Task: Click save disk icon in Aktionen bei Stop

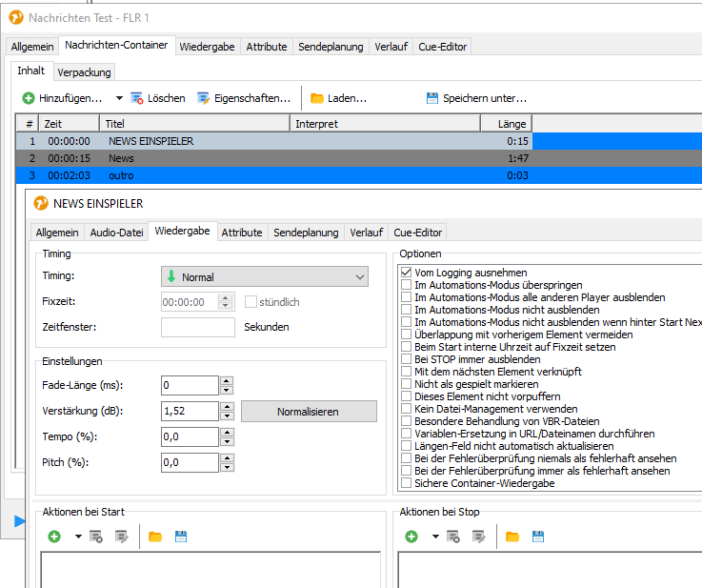Action: 538,537
